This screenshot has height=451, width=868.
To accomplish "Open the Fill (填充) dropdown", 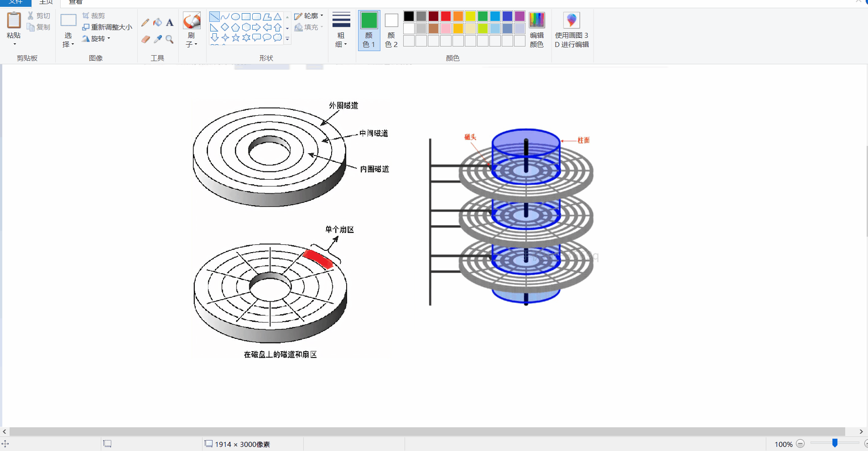I will 309,27.
